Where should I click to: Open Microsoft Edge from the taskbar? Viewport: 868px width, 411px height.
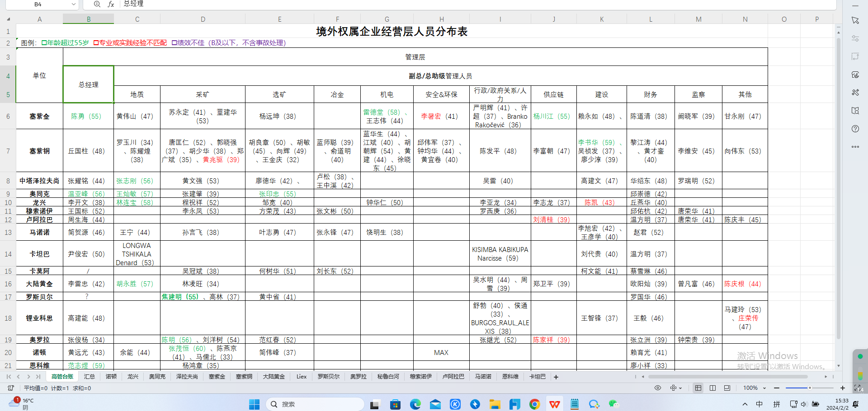(415, 404)
